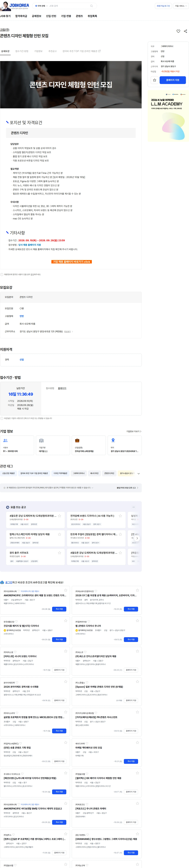The image size is (189, 868).
Task: Click the 그래픽디자이너 tag
Action: click(79, 473)
